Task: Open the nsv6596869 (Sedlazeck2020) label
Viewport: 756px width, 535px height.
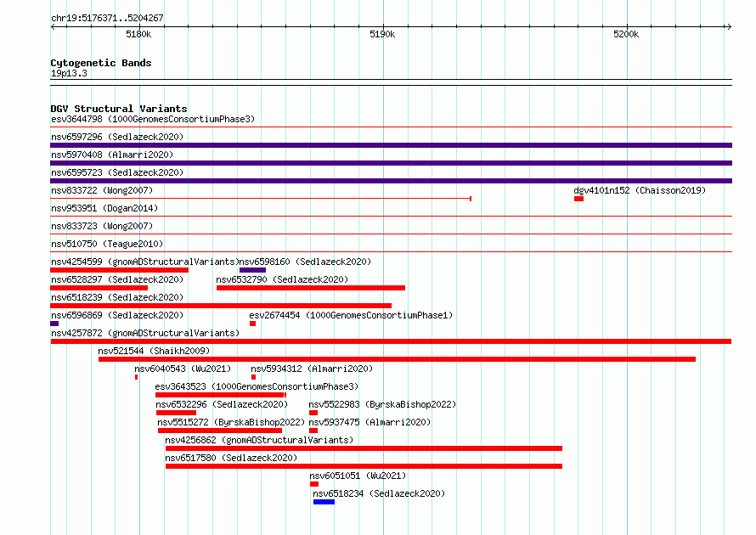Action: point(117,315)
